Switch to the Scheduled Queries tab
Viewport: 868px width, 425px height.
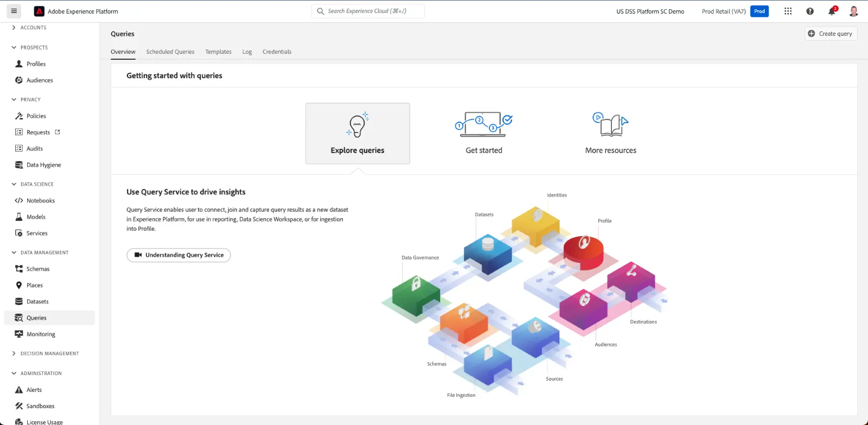(170, 52)
